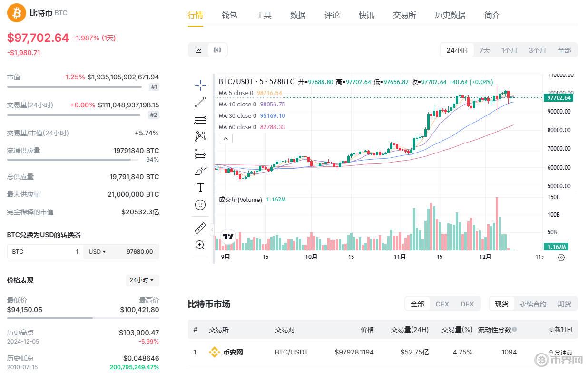Click the 更新时间 column header
Image resolution: width=588 pixels, height=373 pixels.
560,329
